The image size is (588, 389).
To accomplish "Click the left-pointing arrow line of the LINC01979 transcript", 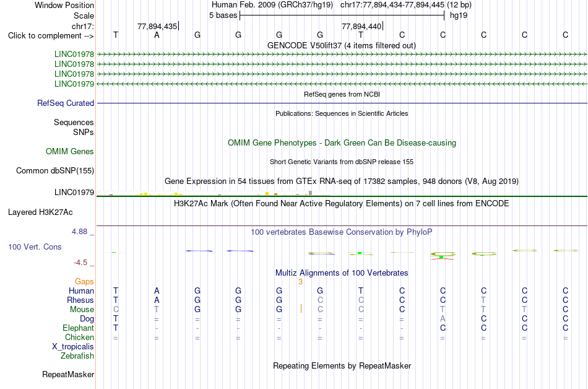I will pos(342,84).
